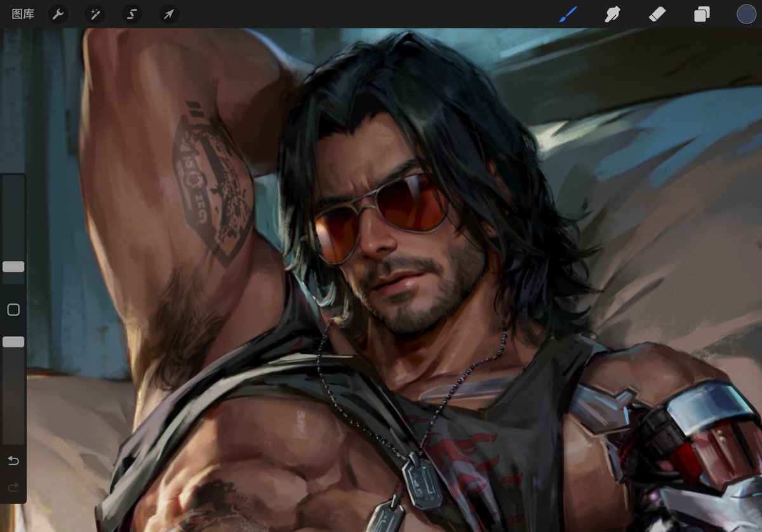Screen dimensions: 762x532
Task: Adjust the brush size slider handle
Action: click(13, 267)
